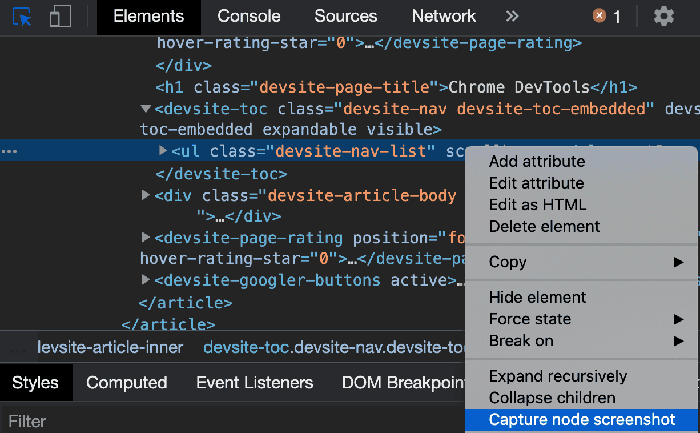Switch to the Network tab
The width and height of the screenshot is (700, 433).
pos(443,16)
